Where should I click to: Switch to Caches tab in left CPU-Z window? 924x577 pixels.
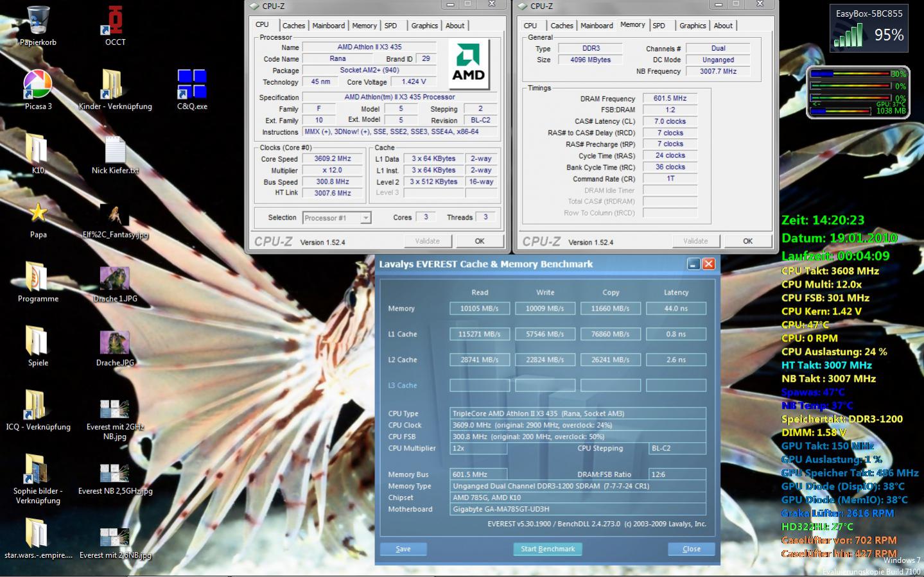click(x=293, y=26)
